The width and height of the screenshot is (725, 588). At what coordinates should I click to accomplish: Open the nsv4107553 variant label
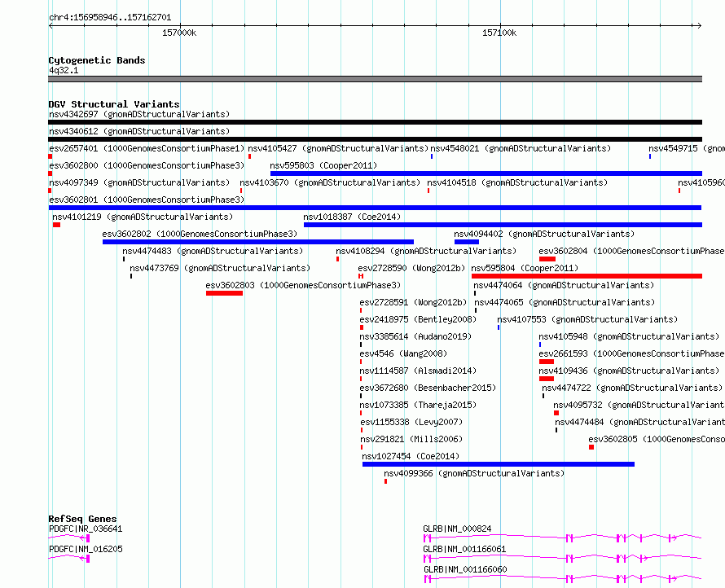tap(587, 319)
